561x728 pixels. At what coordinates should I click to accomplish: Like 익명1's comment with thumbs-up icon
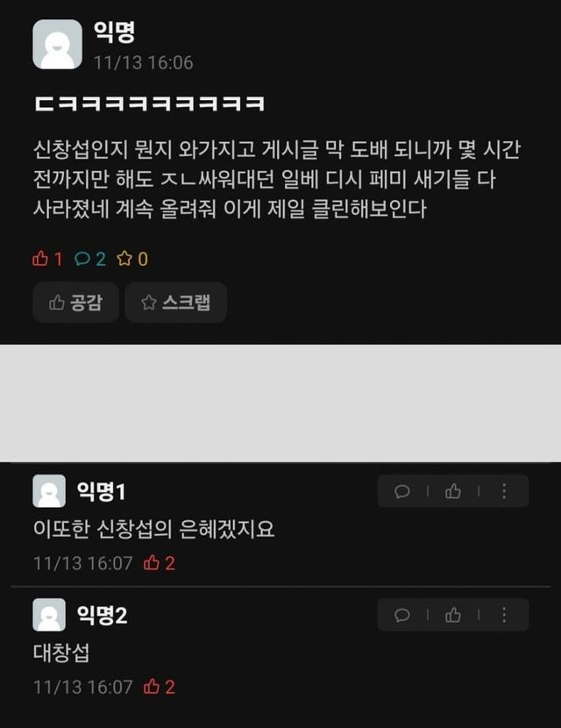click(453, 491)
